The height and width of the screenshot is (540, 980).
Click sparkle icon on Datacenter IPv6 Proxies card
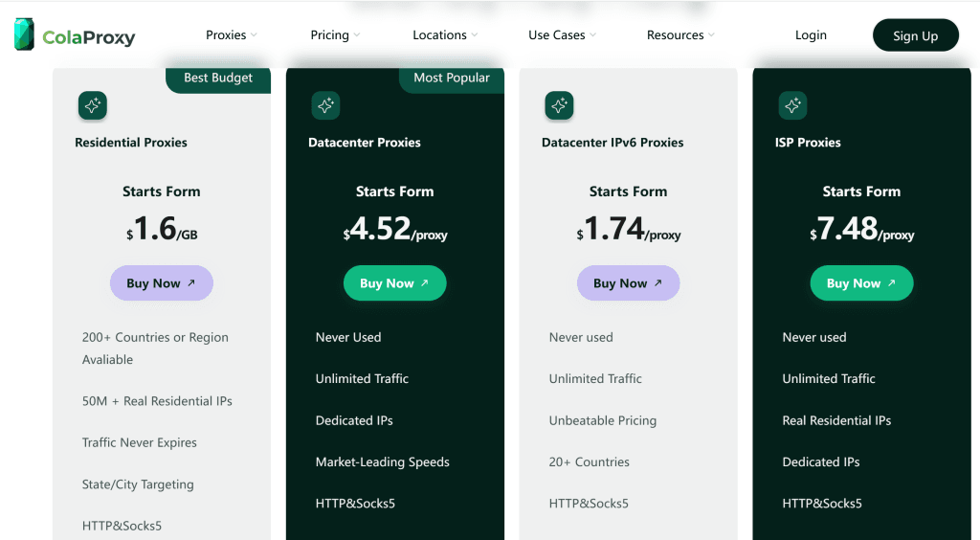click(559, 105)
